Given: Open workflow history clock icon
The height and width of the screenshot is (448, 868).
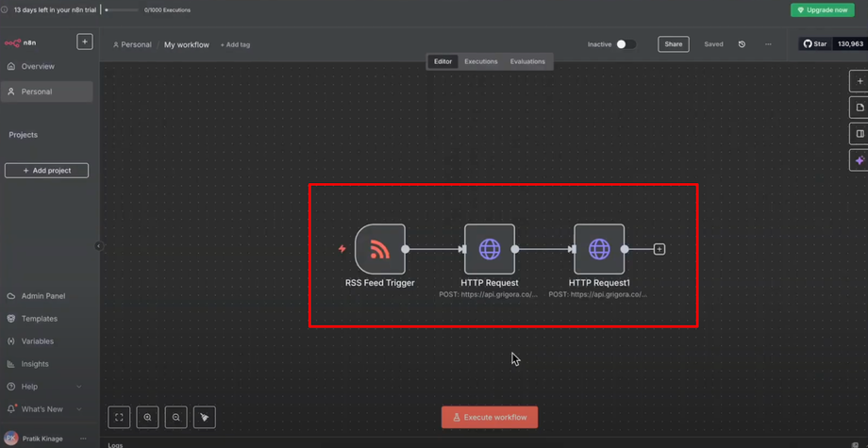Looking at the screenshot, I should [742, 44].
